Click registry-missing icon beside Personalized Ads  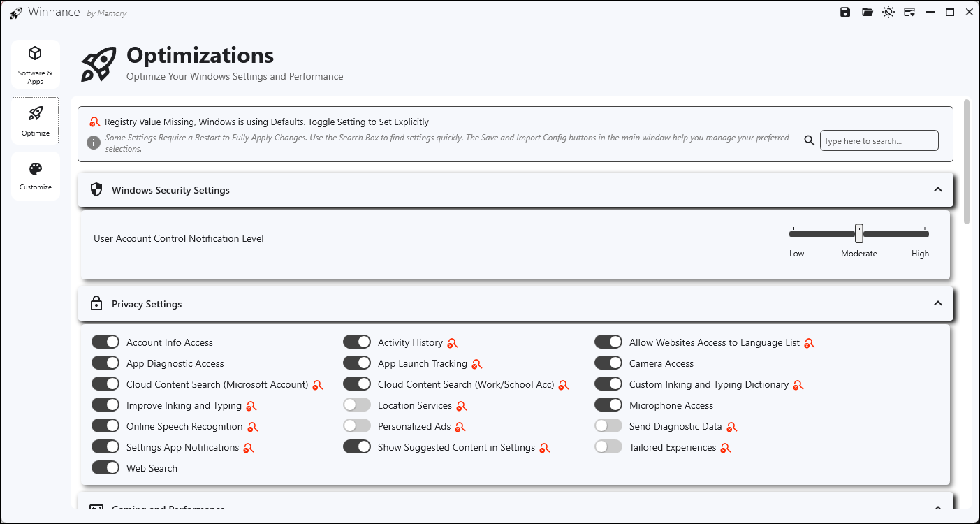pos(460,427)
